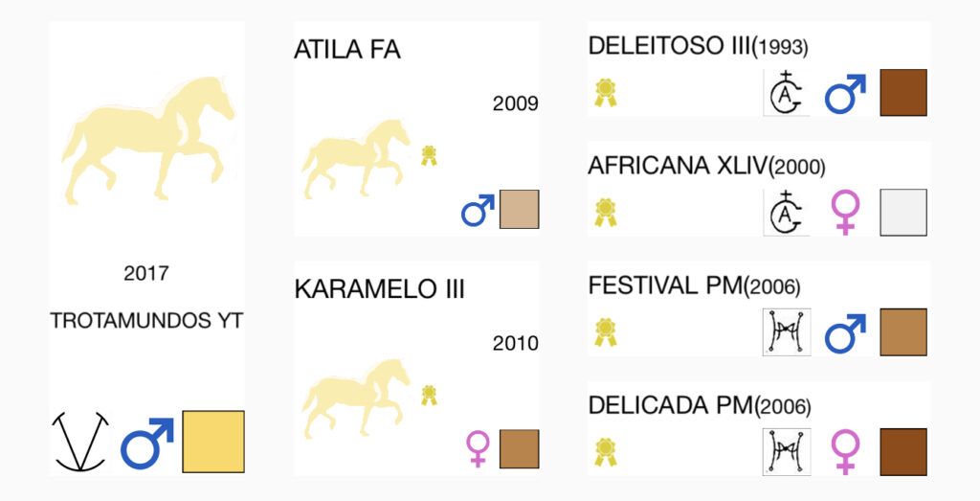Select the white coat swatch of Africana XLIV

point(903,213)
